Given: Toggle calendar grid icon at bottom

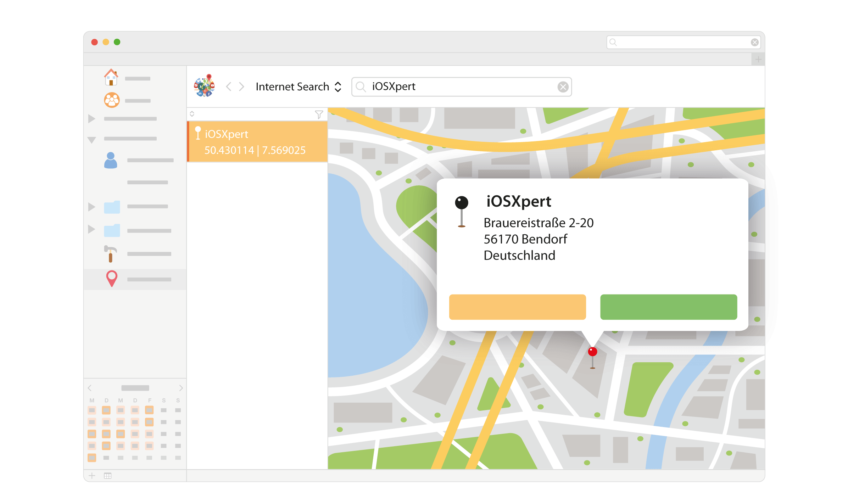Looking at the screenshot, I should 108,476.
